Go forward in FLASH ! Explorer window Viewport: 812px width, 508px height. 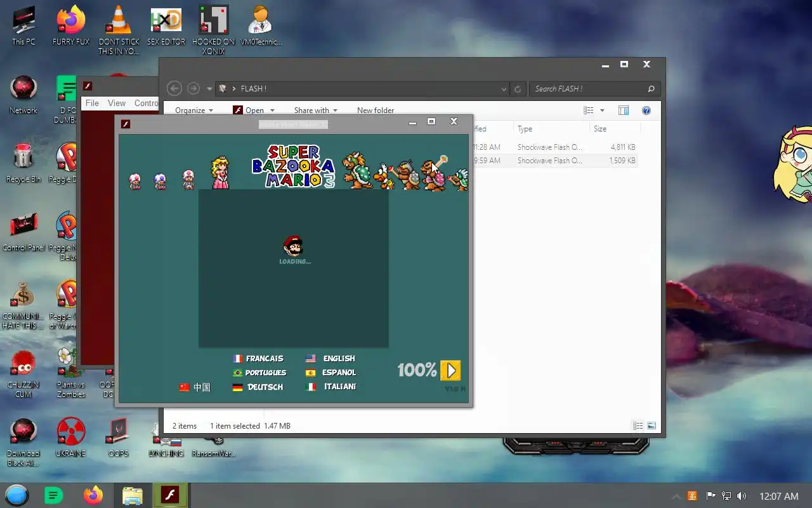pos(193,89)
